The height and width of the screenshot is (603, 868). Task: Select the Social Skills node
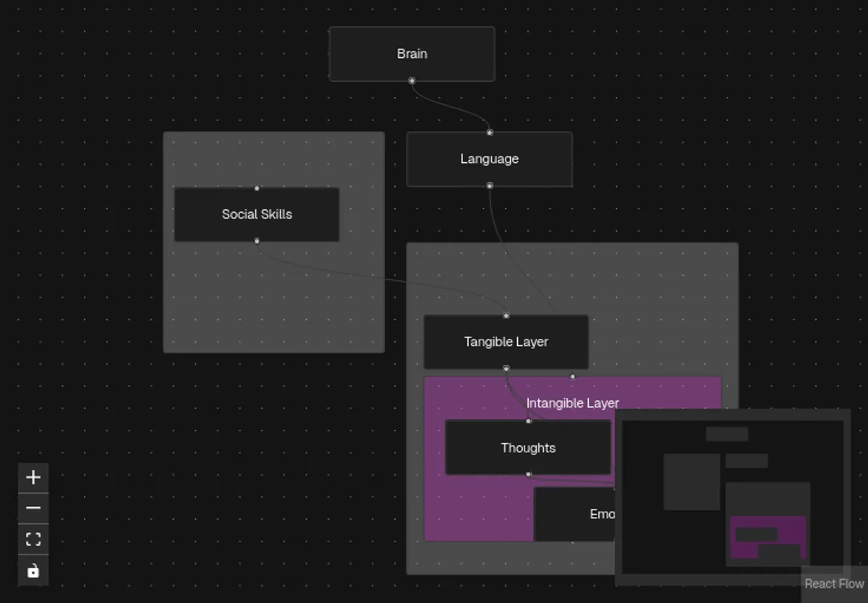pos(257,214)
